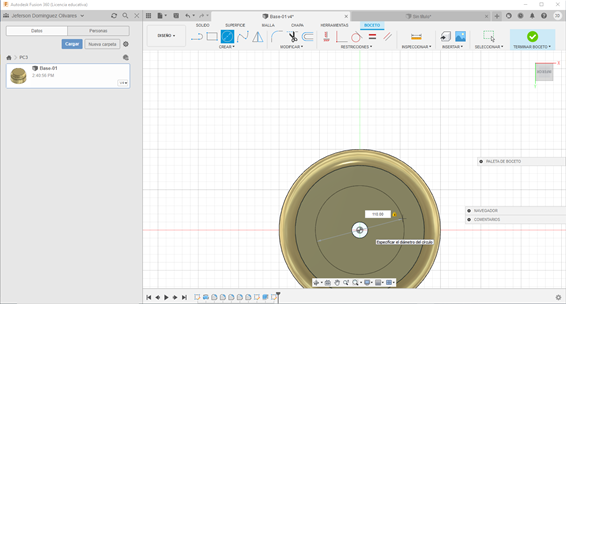Image resolution: width=614 pixels, height=542 pixels.
Task: Open data panel settings gear
Action: [x=126, y=44]
